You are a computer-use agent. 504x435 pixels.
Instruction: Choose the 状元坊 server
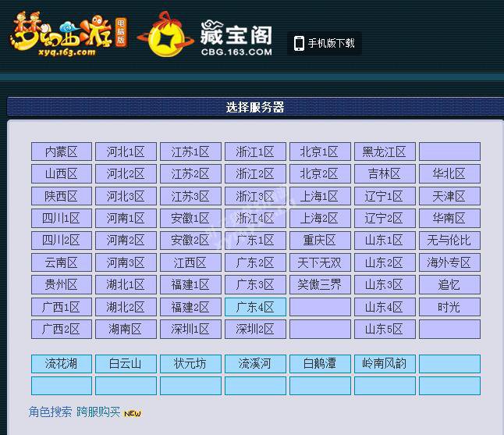coord(190,364)
